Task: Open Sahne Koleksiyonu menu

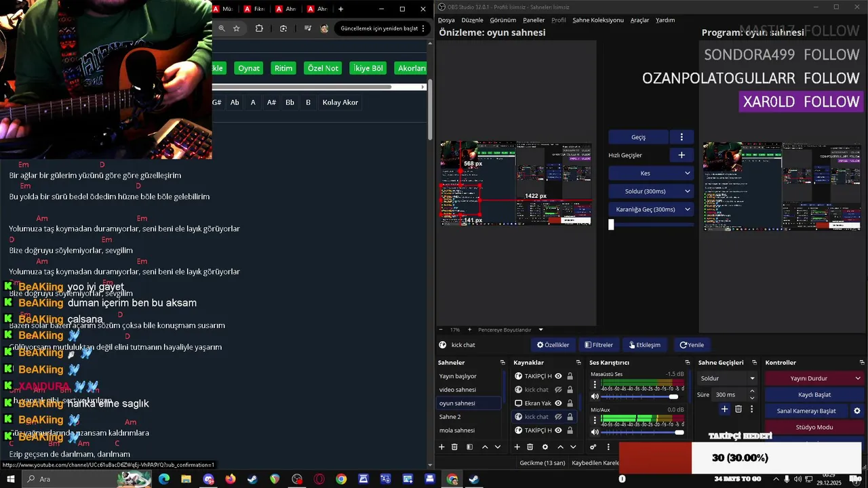Action: [598, 20]
